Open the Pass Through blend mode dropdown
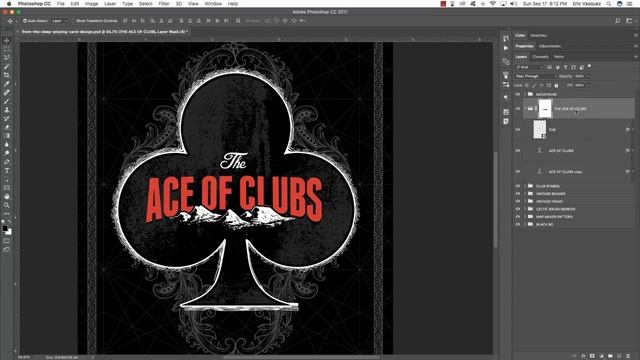Screen dimensions: 640x360 tap(536, 76)
